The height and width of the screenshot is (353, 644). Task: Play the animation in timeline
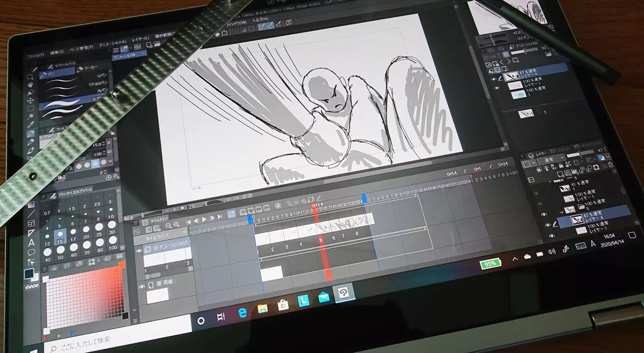[204, 219]
